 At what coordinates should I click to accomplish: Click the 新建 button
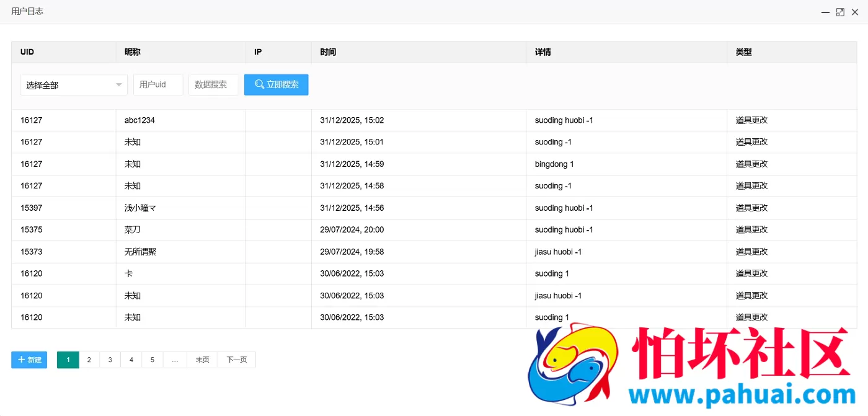29,360
